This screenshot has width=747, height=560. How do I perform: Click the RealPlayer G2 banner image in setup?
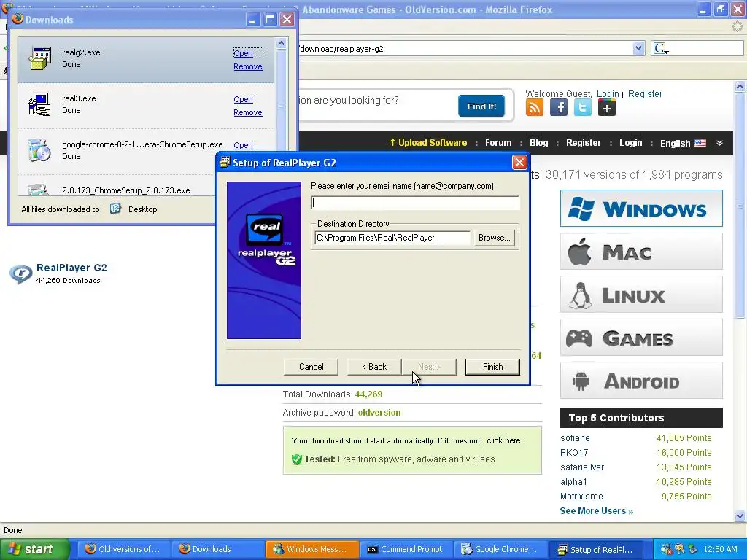264,260
